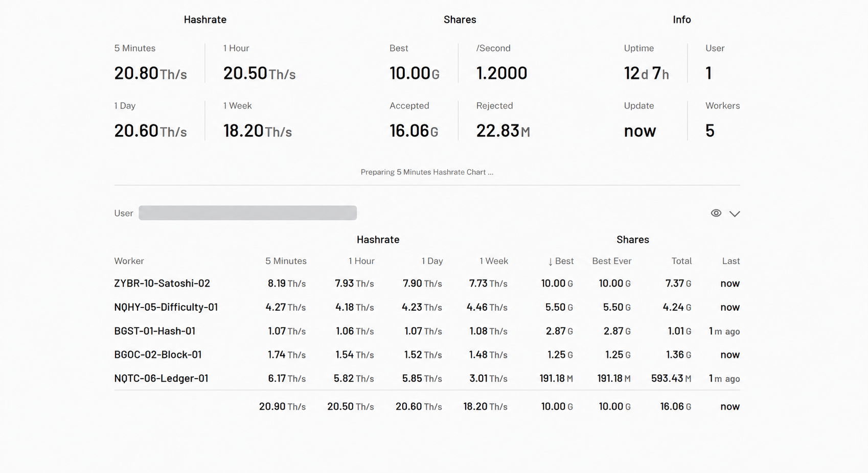This screenshot has height=473, width=868.
Task: Select worker NQTC-06-Ledger-01
Action: tap(161, 379)
